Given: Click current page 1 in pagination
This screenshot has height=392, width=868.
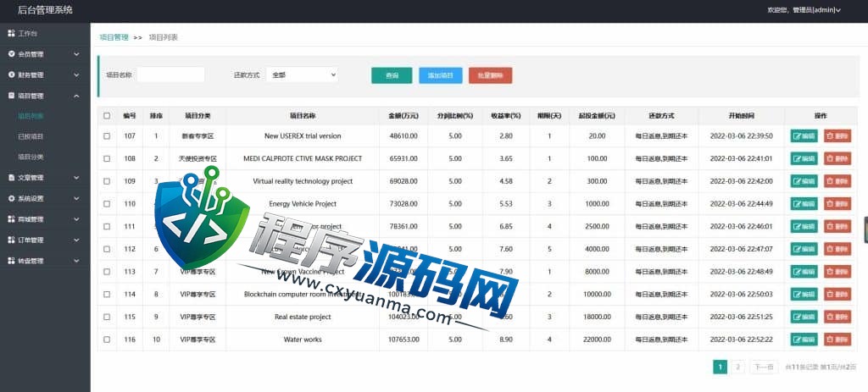Looking at the screenshot, I should (x=720, y=367).
